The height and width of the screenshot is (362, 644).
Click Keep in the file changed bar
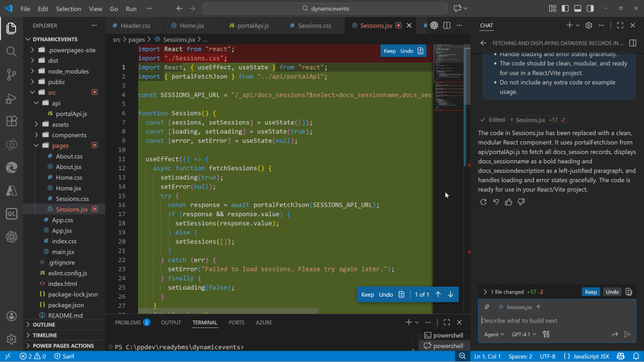pyautogui.click(x=591, y=292)
